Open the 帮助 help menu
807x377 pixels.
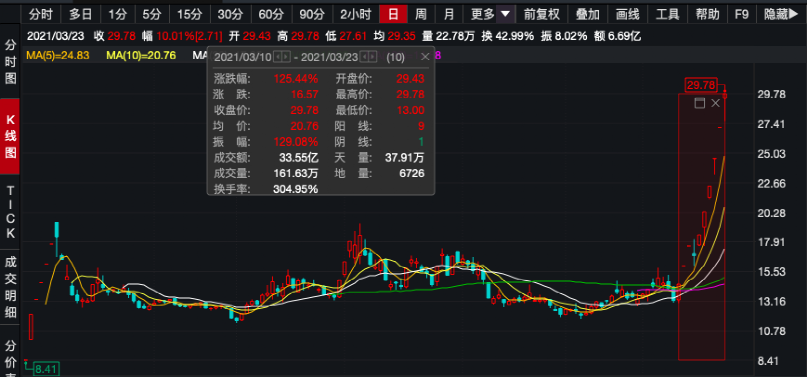(707, 14)
